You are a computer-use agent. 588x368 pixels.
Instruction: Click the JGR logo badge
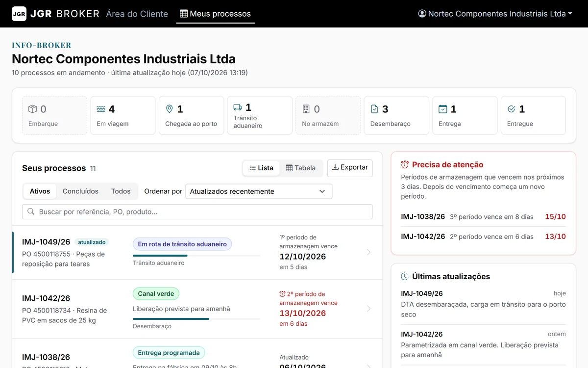tap(19, 14)
